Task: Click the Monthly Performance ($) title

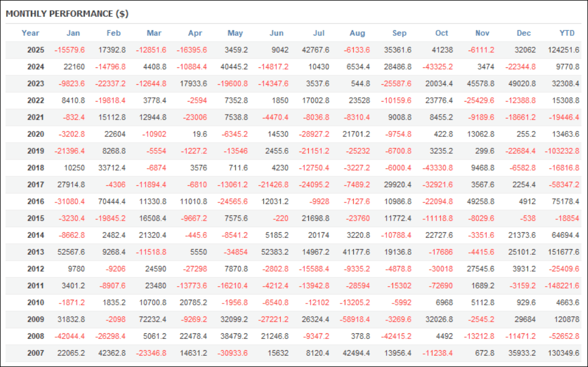Action: (x=67, y=14)
